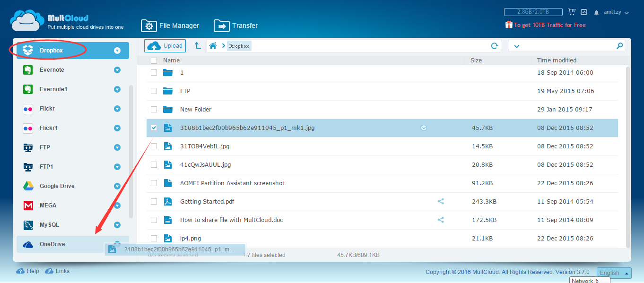Click the search magnifier icon
The height and width of the screenshot is (283, 644).
620,46
